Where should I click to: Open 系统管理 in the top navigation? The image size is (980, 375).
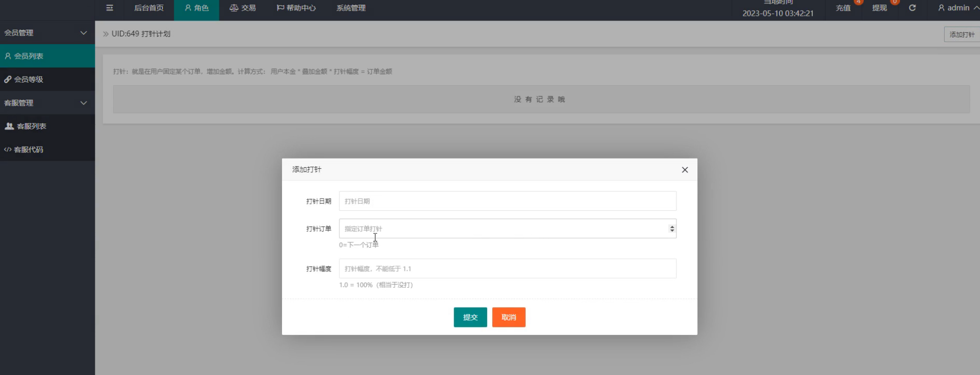pos(351,8)
